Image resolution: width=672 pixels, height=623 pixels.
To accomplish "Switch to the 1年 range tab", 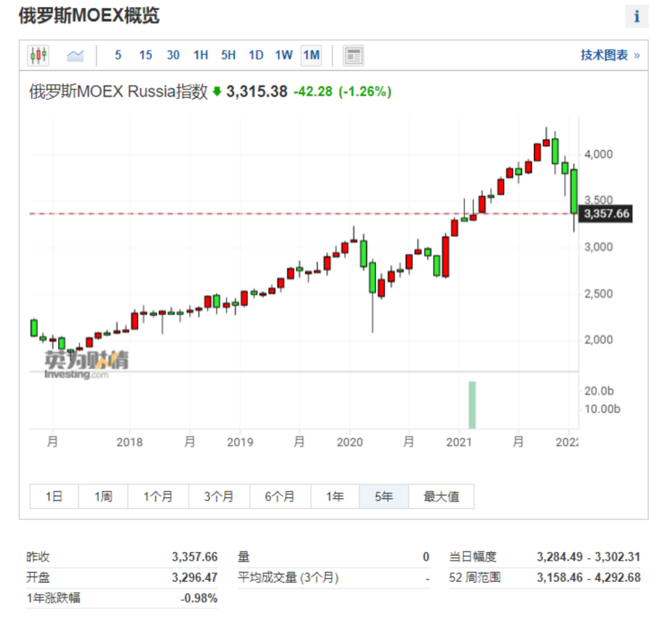I will pyautogui.click(x=334, y=497).
